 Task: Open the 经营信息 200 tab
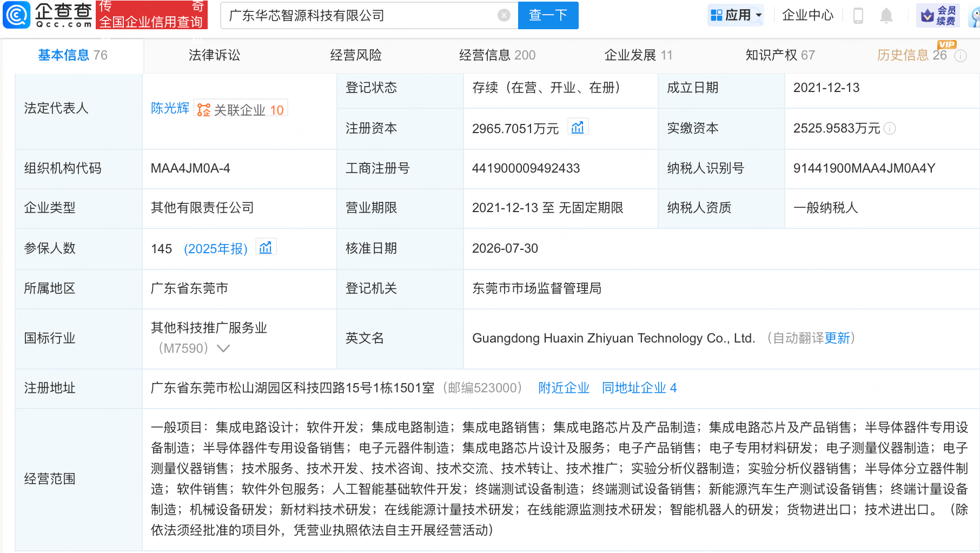pos(497,55)
